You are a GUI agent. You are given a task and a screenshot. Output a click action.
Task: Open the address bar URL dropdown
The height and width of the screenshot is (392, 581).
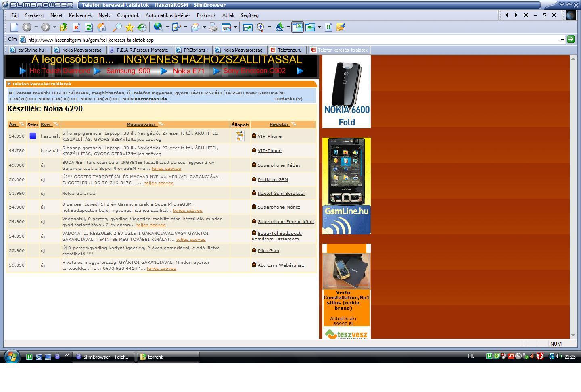coord(562,40)
